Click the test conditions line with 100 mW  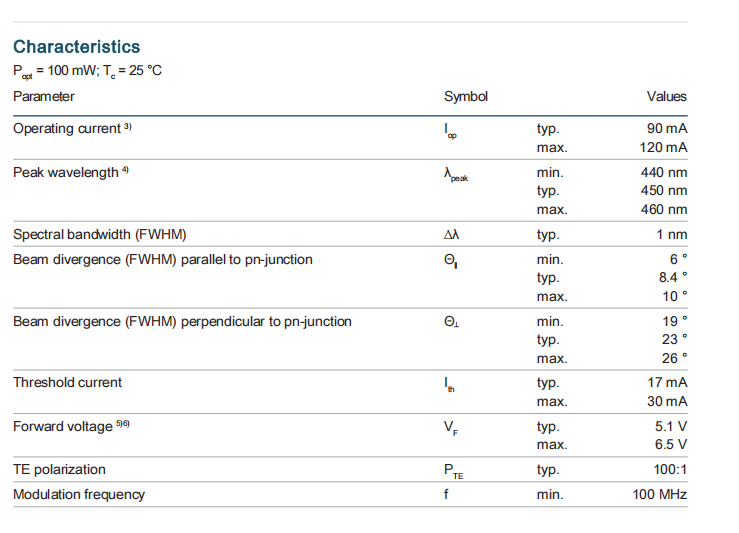click(87, 72)
